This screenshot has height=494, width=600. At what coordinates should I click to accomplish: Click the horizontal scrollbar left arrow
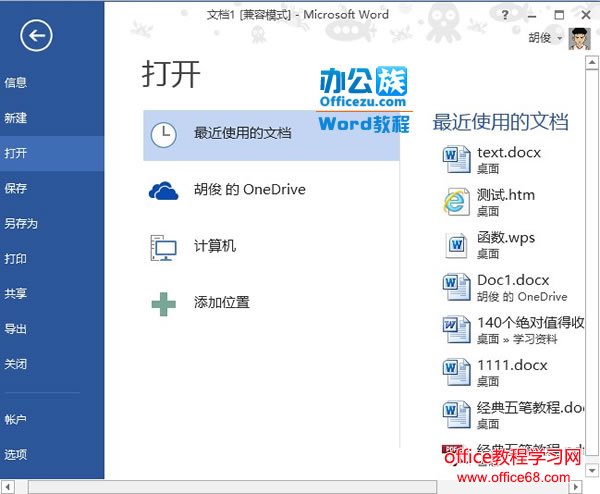coord(7,487)
